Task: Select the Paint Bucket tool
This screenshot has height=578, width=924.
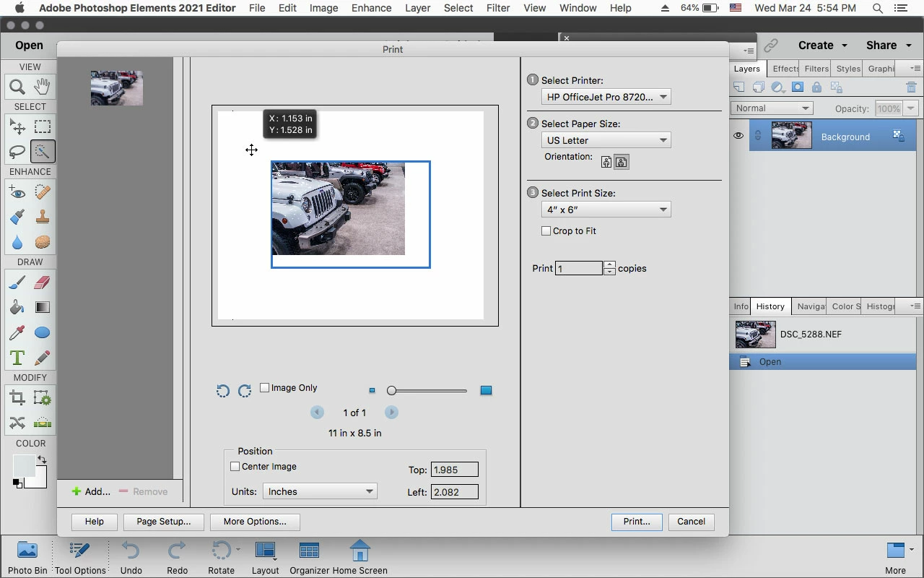Action: pos(17,307)
